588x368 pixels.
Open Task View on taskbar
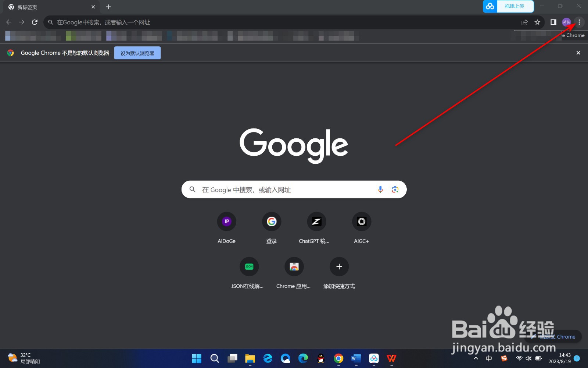coord(232,358)
